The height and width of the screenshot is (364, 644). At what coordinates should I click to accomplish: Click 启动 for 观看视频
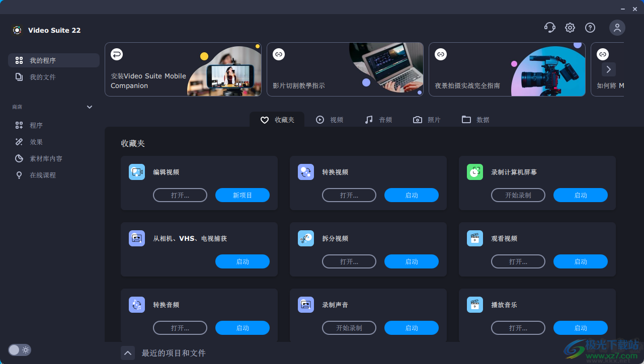click(x=581, y=261)
